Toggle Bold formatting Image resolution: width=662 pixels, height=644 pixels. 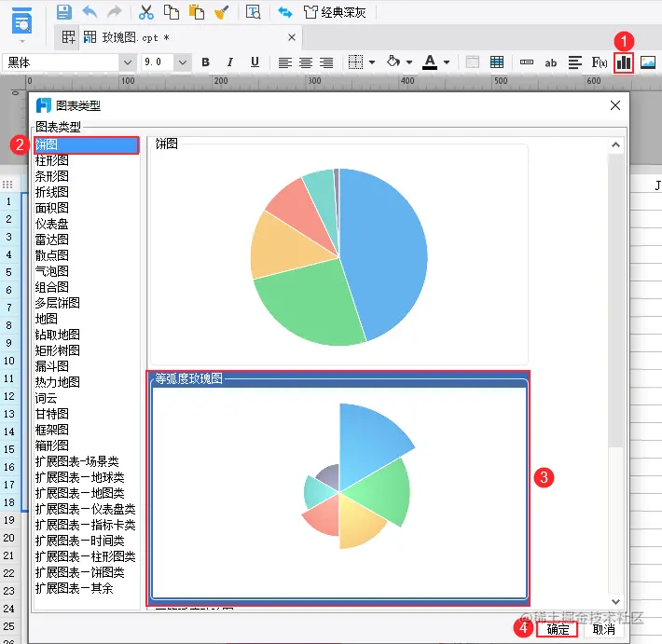206,62
